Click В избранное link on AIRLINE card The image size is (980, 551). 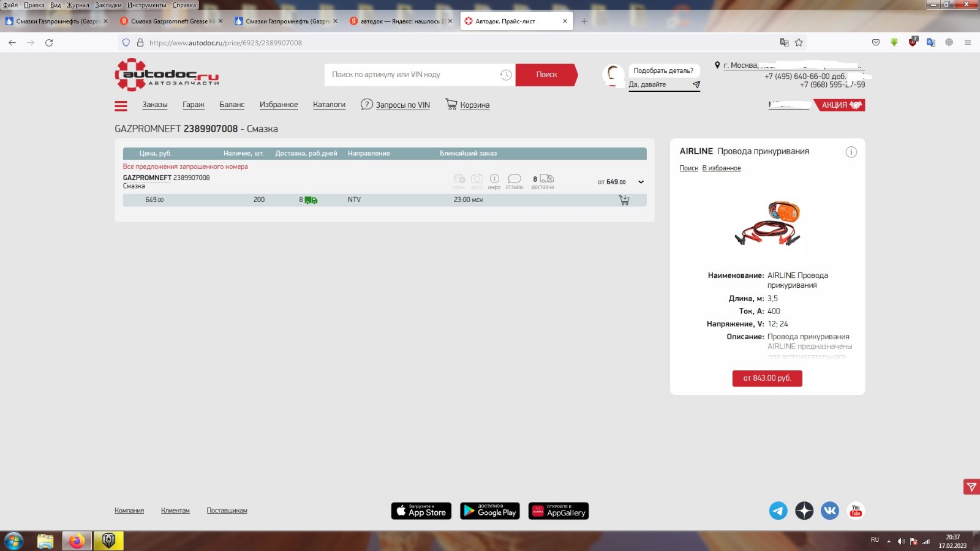722,168
